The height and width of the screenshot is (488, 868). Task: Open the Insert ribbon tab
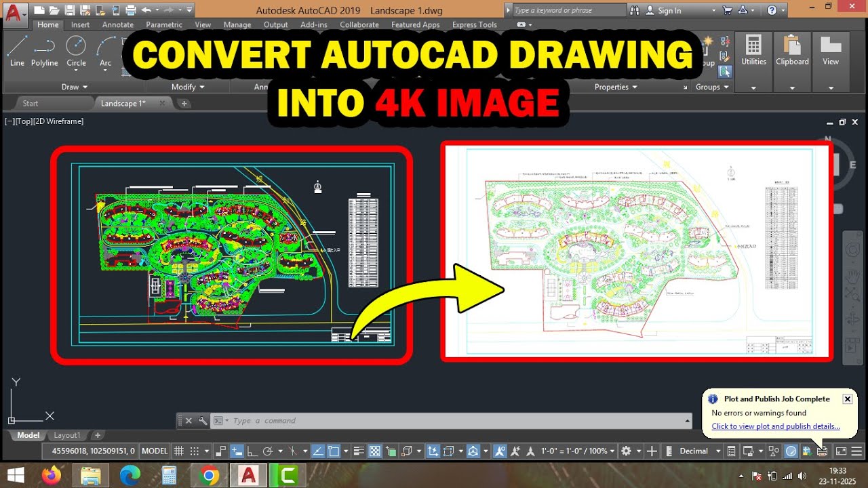click(80, 24)
